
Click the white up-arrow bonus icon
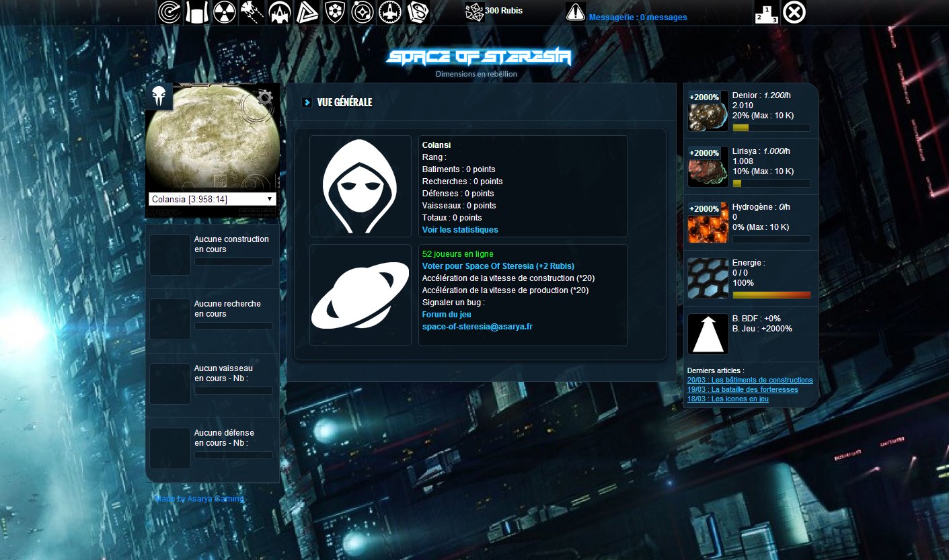[708, 334]
